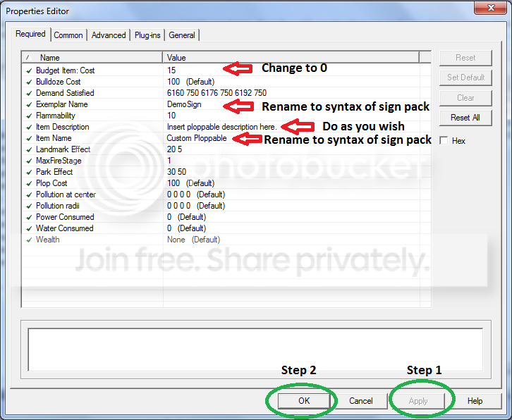Select the Flammability property
Screen dimensions: 512x420
pyautogui.click(x=56, y=116)
